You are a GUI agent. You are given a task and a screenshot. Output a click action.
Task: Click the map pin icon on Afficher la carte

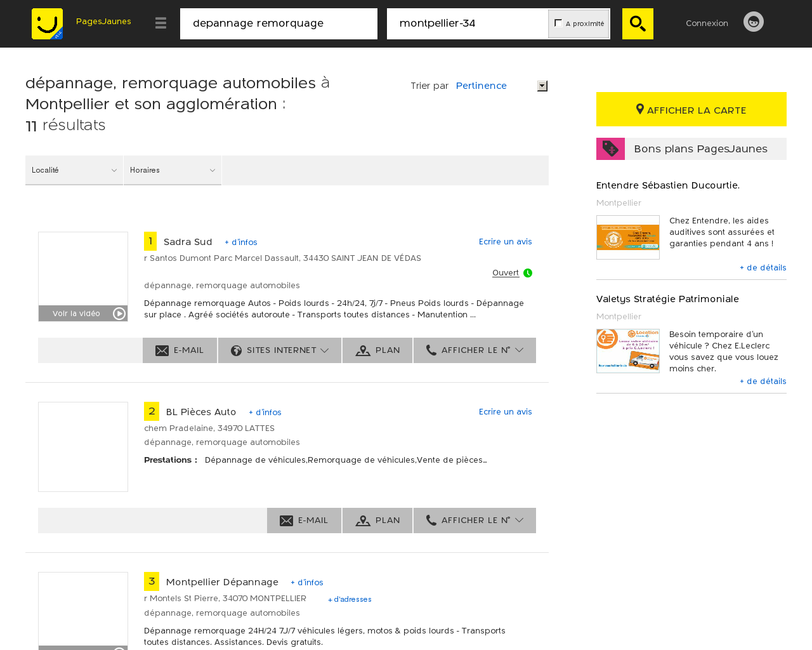(x=640, y=109)
